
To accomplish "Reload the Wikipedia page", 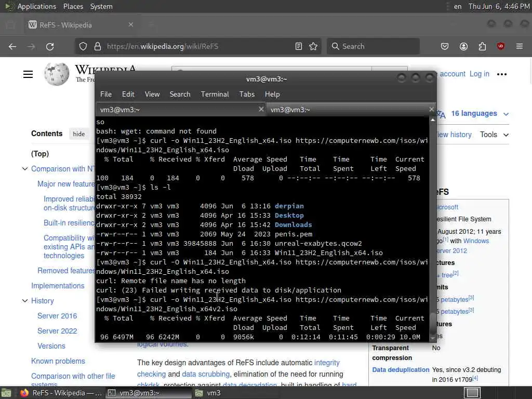I will [x=50, y=46].
